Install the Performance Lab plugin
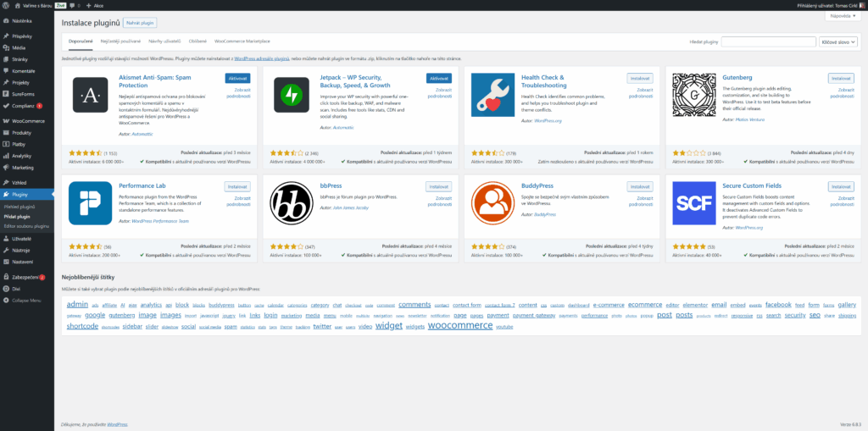Viewport: 868px width, 431px height. click(x=237, y=186)
